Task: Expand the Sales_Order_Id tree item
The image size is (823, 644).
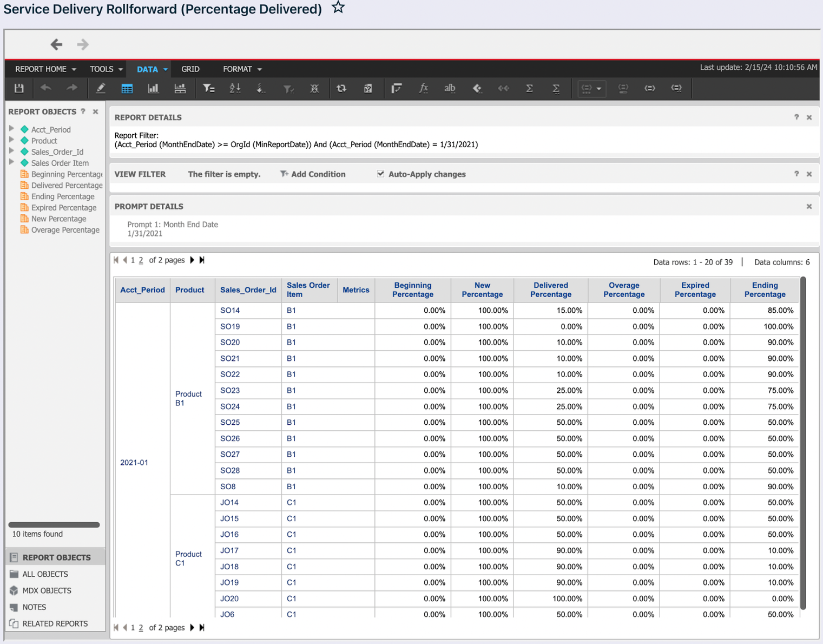Action: point(11,151)
